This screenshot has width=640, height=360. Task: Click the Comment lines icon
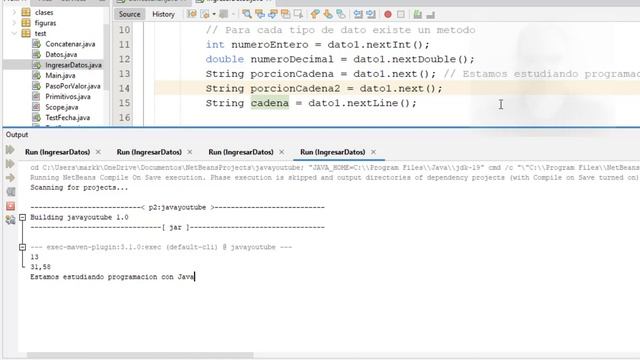point(418,14)
